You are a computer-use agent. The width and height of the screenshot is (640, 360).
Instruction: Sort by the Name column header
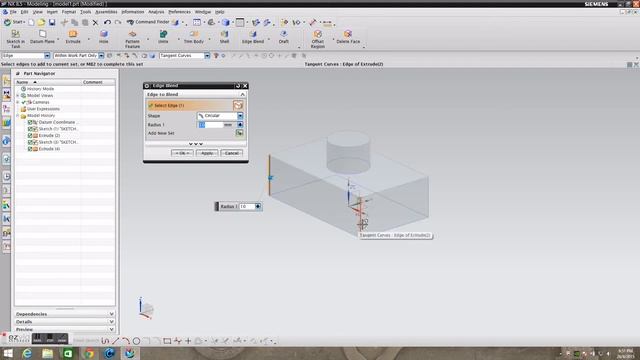click(x=48, y=82)
